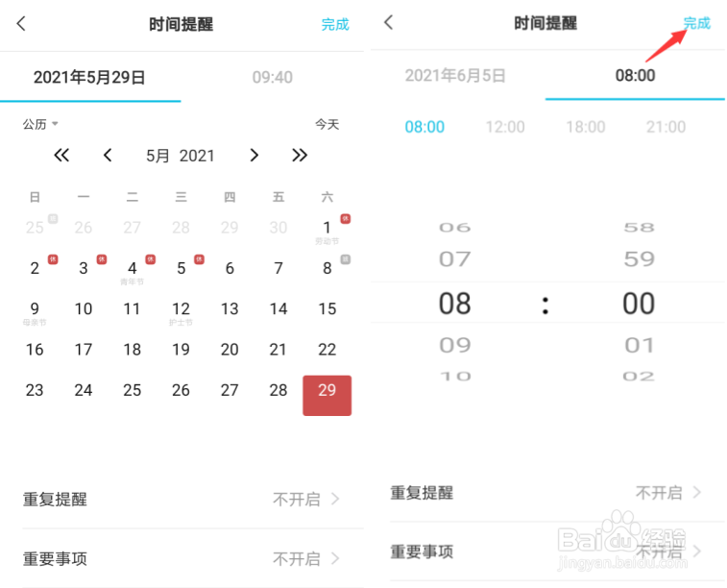Pick minute 01 in the minute wheel

pyautogui.click(x=639, y=346)
